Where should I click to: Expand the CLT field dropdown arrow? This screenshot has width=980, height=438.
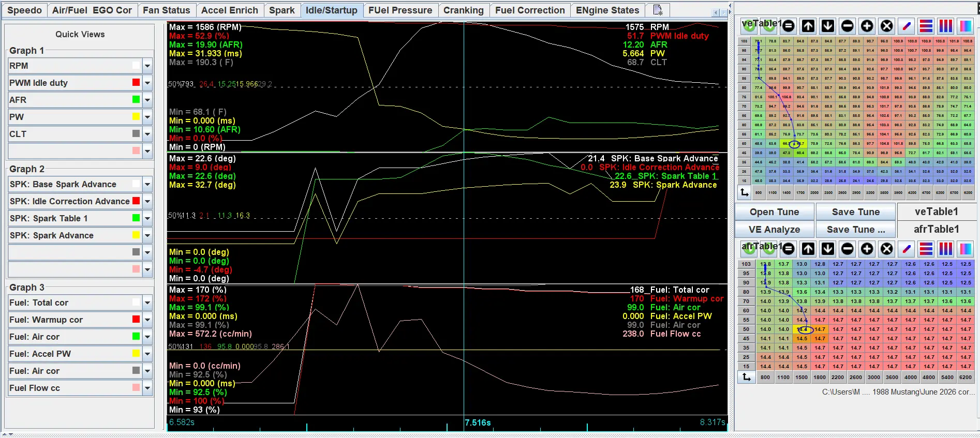click(x=147, y=134)
